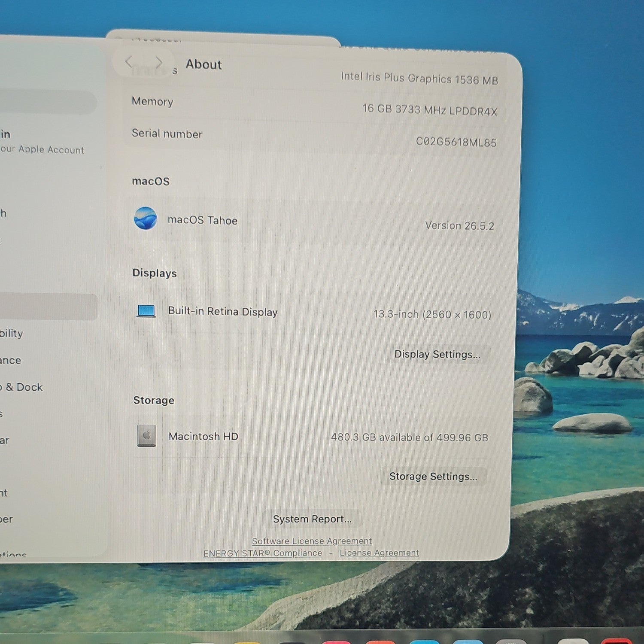Click the Serial number label

coord(167,134)
